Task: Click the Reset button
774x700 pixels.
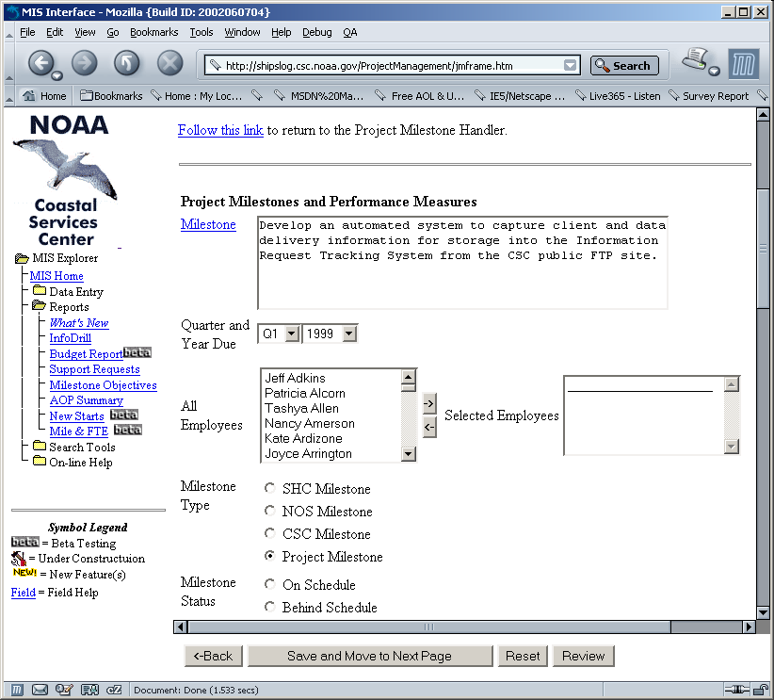Action: pyautogui.click(x=523, y=656)
